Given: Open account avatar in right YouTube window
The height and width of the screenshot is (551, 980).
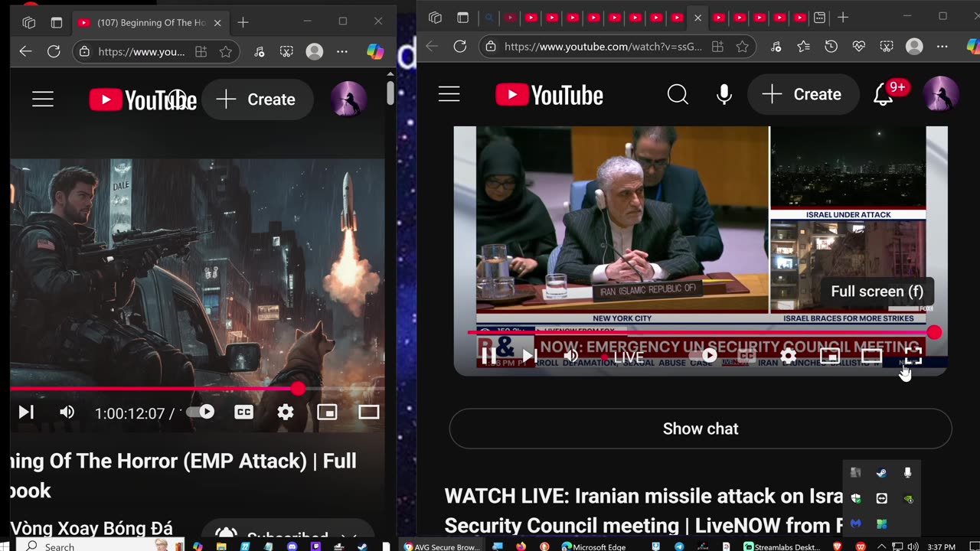Looking at the screenshot, I should tap(940, 94).
